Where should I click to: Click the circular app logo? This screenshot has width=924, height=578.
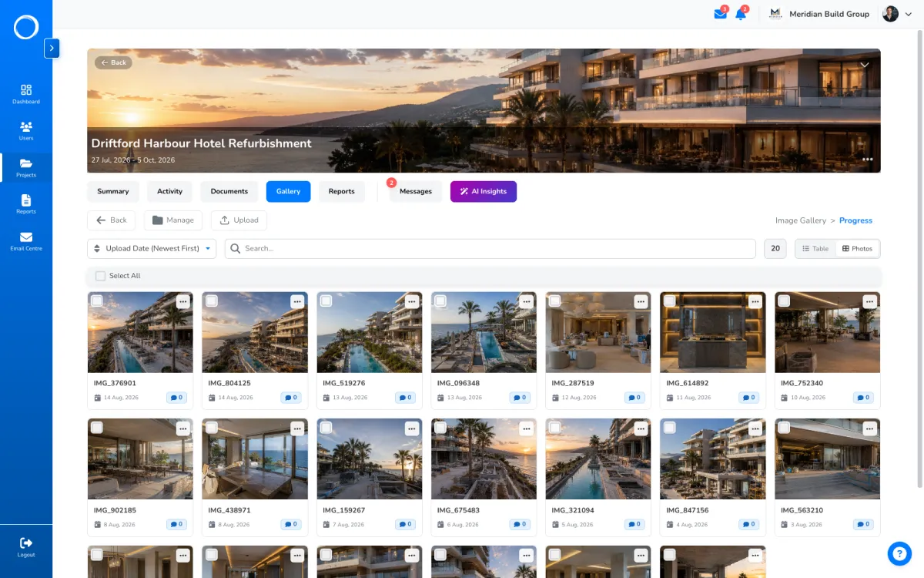click(x=26, y=27)
